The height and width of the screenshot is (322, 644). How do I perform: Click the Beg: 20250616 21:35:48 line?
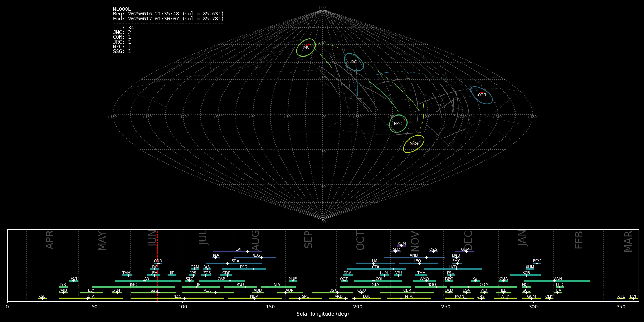168,14
